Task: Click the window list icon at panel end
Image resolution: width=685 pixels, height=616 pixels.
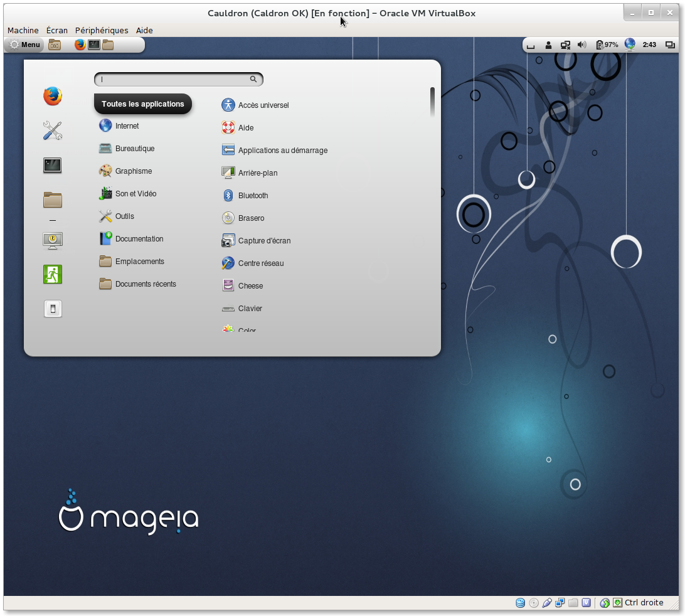Action: click(670, 45)
